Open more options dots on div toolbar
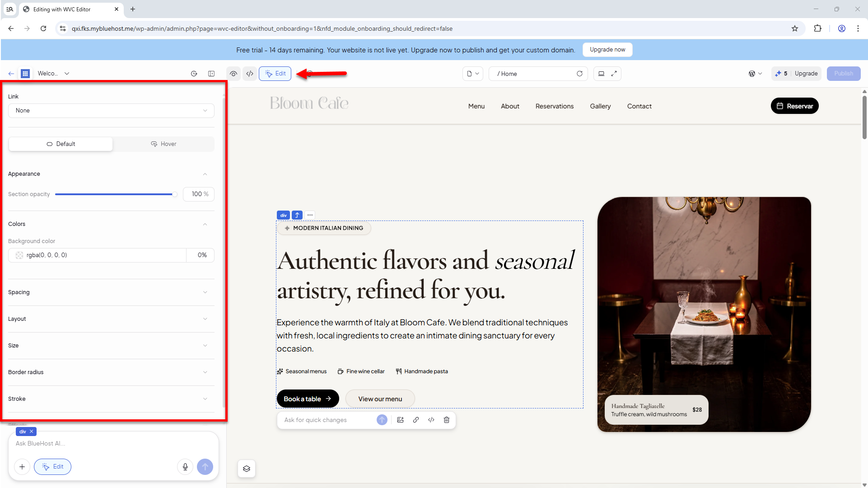The image size is (868, 488). pyautogui.click(x=310, y=215)
